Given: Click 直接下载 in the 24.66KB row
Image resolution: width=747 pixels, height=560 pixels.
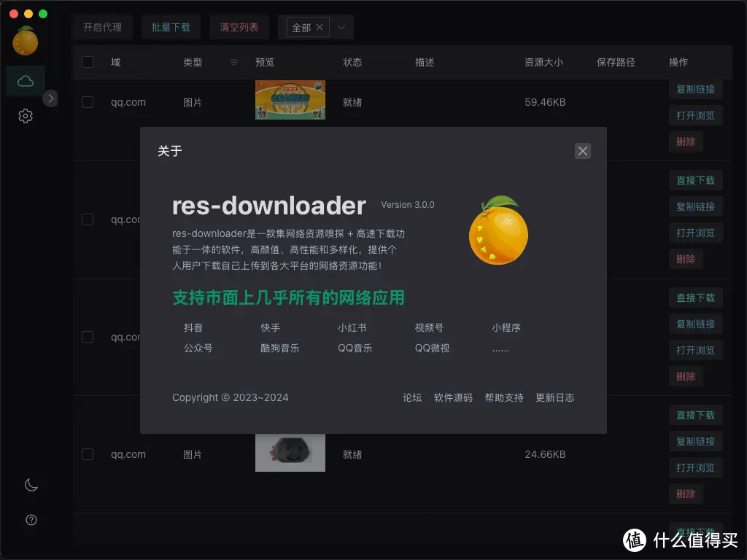Looking at the screenshot, I should click(x=695, y=415).
